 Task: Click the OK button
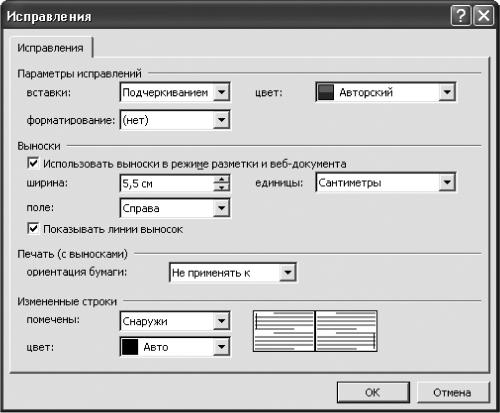373,392
